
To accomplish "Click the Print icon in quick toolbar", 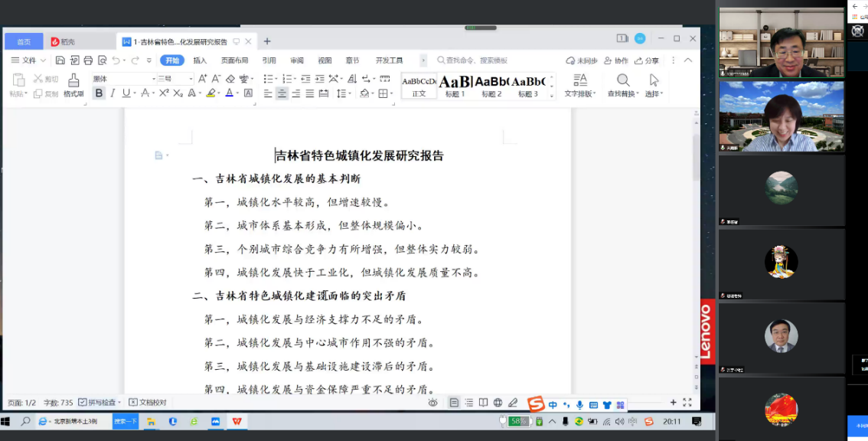I will 88,60.
